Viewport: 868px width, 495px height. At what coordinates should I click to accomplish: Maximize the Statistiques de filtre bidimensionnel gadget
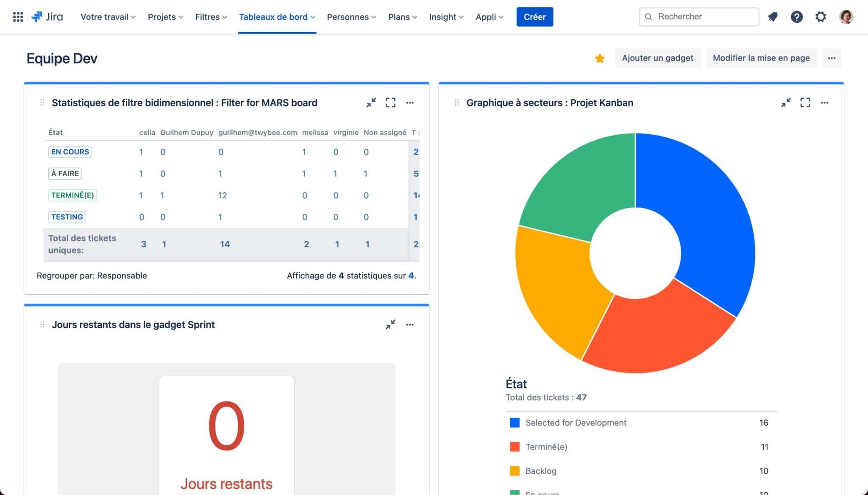point(390,103)
